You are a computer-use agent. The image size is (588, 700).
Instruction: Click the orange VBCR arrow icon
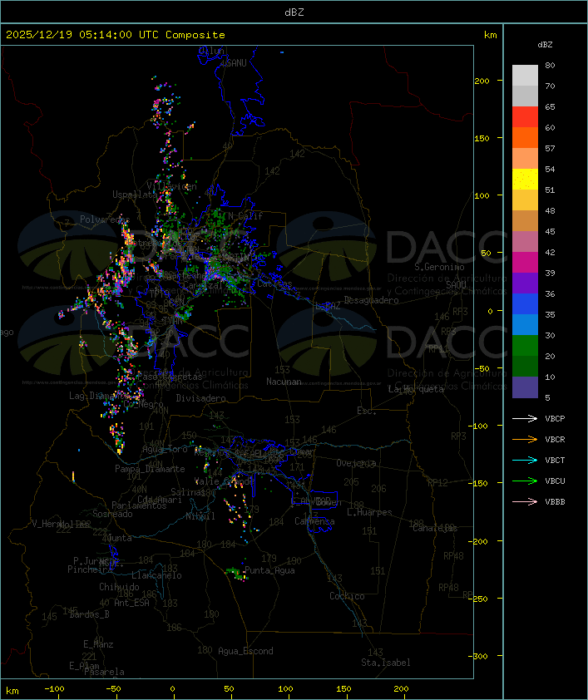525,439
